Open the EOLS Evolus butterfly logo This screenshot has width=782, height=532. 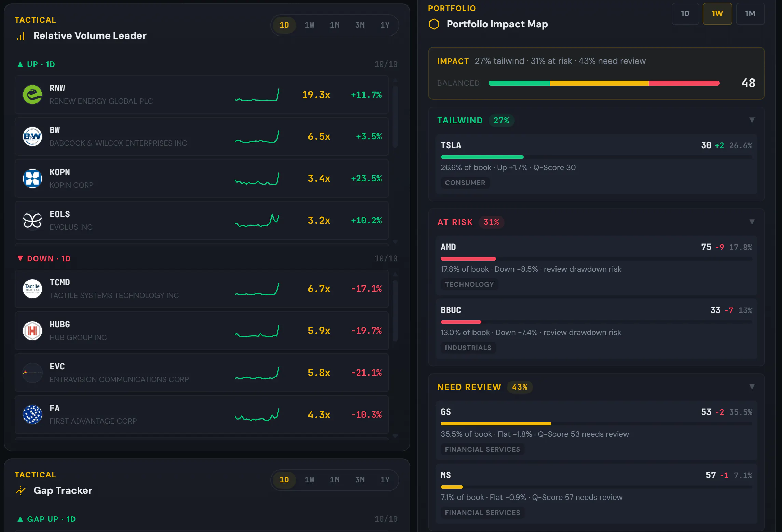(x=32, y=221)
